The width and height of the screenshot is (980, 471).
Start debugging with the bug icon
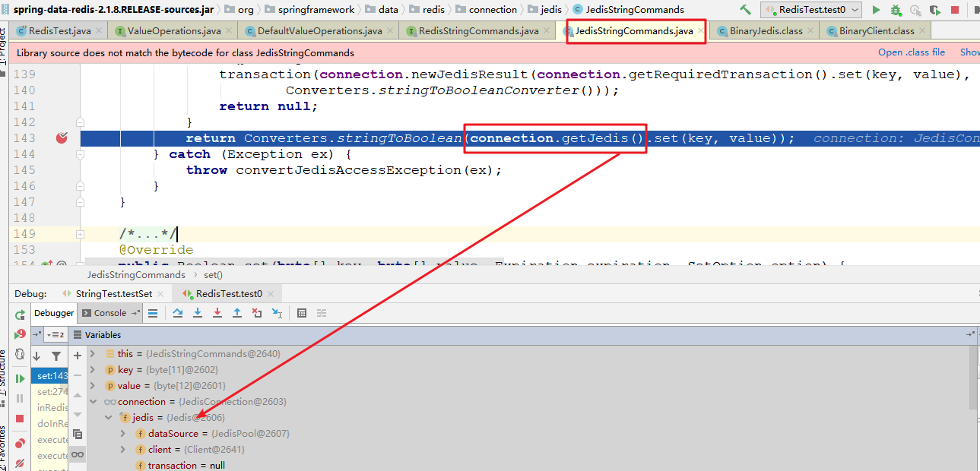tap(896, 10)
